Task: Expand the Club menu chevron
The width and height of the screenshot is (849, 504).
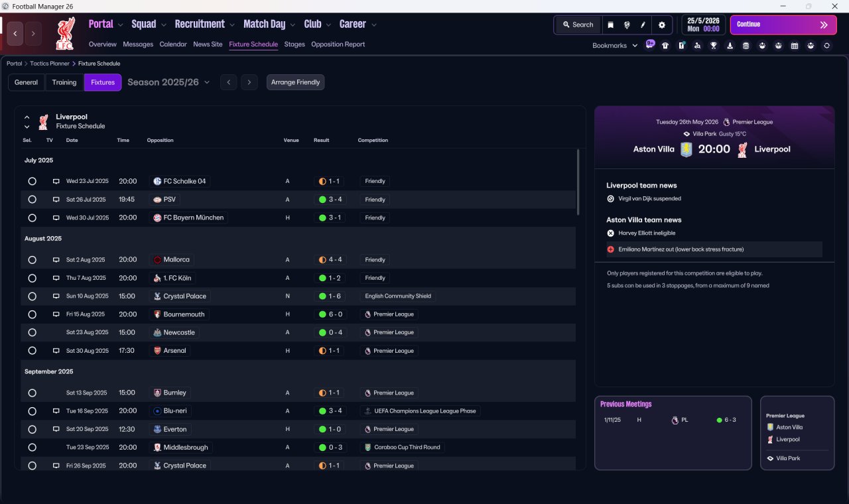Action: [x=328, y=25]
